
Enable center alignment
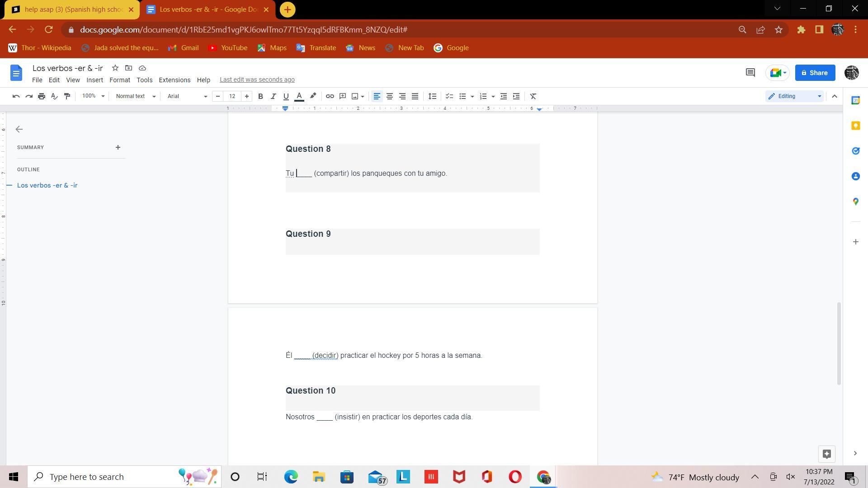click(x=389, y=96)
